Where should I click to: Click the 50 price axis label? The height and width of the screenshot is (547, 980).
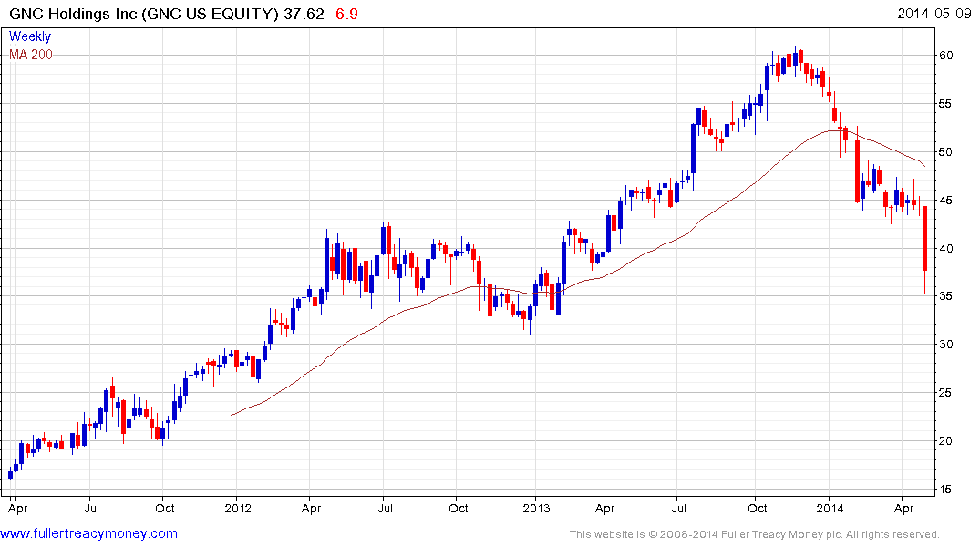pos(945,152)
